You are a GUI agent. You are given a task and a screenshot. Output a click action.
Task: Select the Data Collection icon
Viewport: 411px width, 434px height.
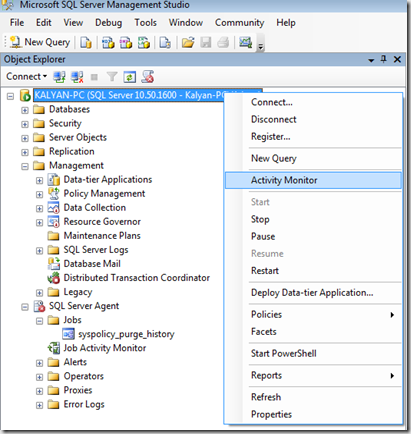click(x=54, y=208)
